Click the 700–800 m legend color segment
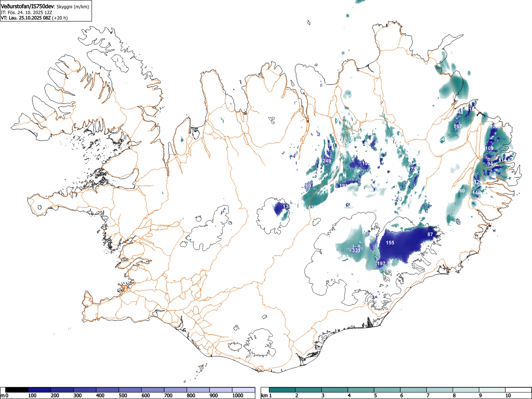The width and height of the screenshot is (532, 399). click(175, 390)
